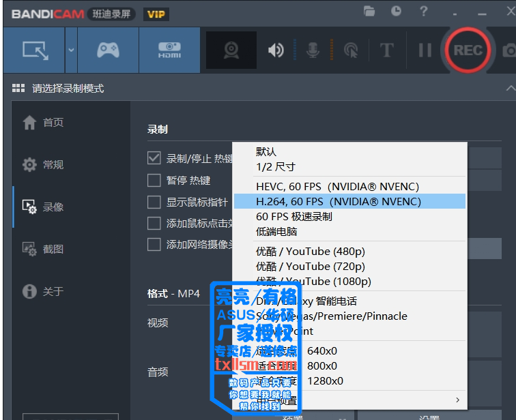Screen dimensions: 516x420
Task: Choose the Galaxy 智能电话 preset
Action: [x=349, y=301]
